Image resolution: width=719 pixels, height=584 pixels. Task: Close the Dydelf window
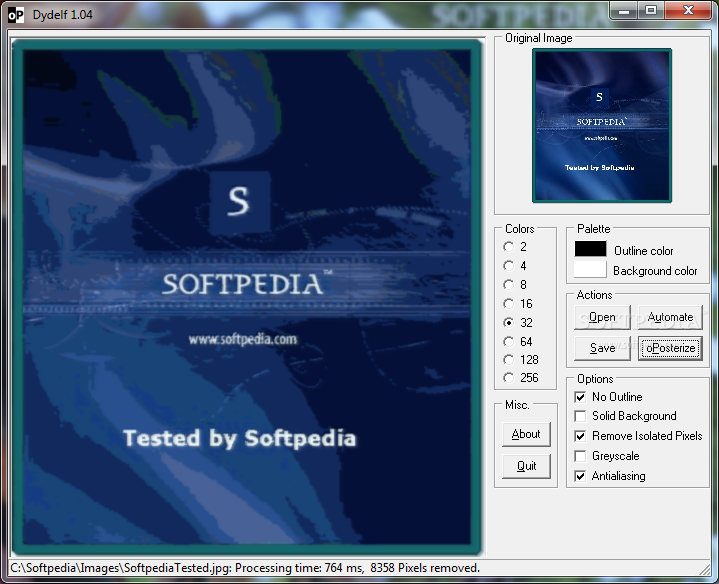tap(688, 11)
